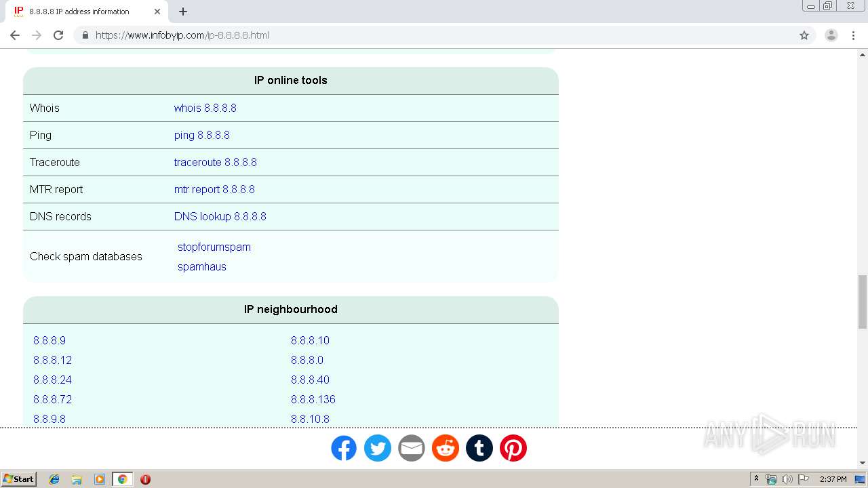Switch to Chrome taskbar button

click(x=122, y=479)
